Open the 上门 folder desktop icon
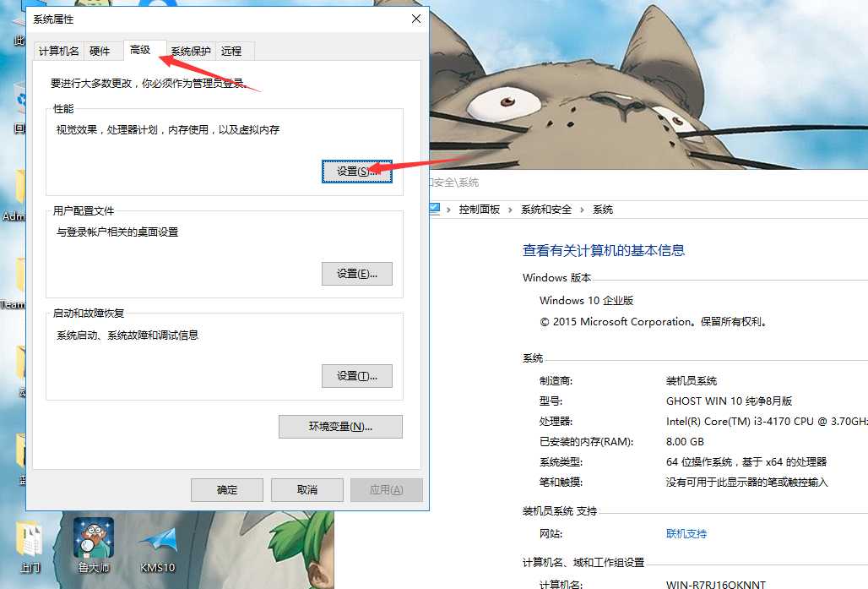The image size is (868, 589). click(30, 547)
